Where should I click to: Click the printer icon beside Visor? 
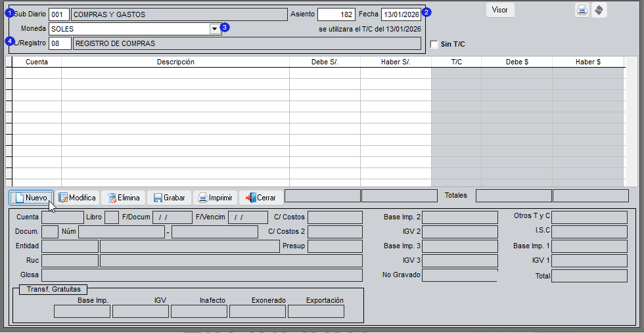coord(582,11)
